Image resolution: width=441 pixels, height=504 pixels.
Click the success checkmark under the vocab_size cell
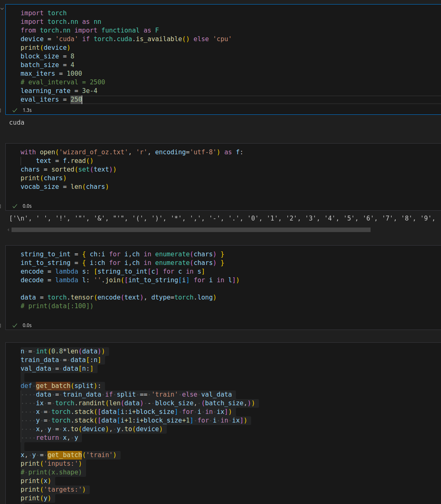(x=15, y=206)
